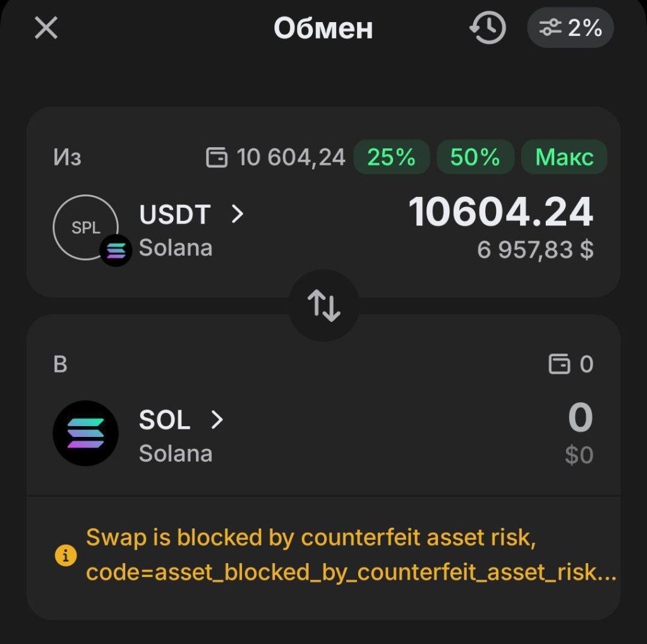This screenshot has height=644, width=647.
Task: Tap the SOL token name
Action: pos(164,420)
